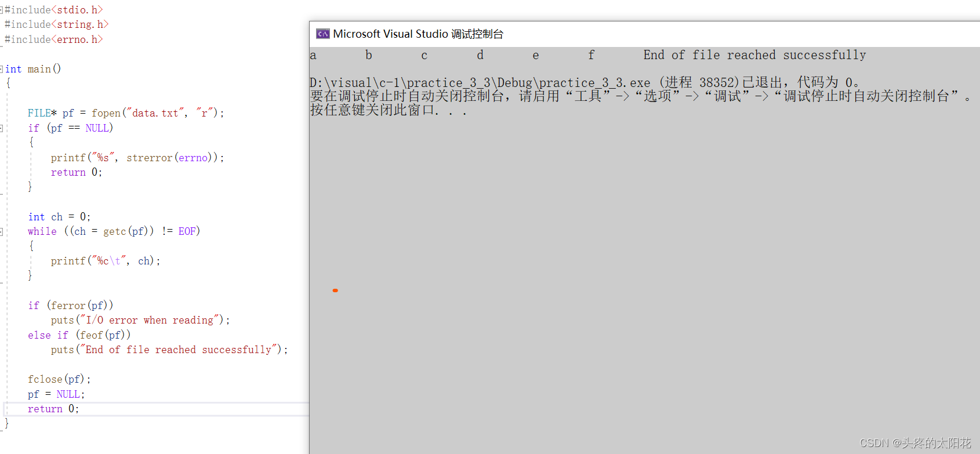Click the printf("%c\t", ch) line

(x=106, y=261)
